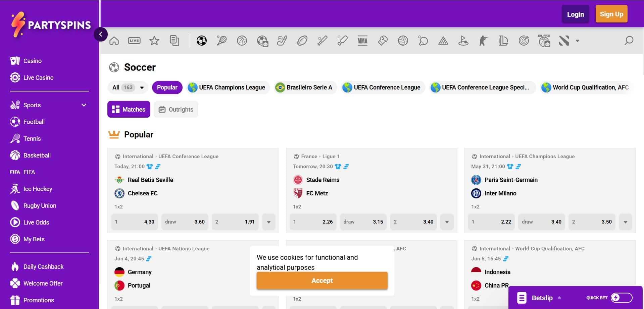Expand more markets for Real Betis vs Chelsea
This screenshot has height=309, width=644.
tap(269, 222)
